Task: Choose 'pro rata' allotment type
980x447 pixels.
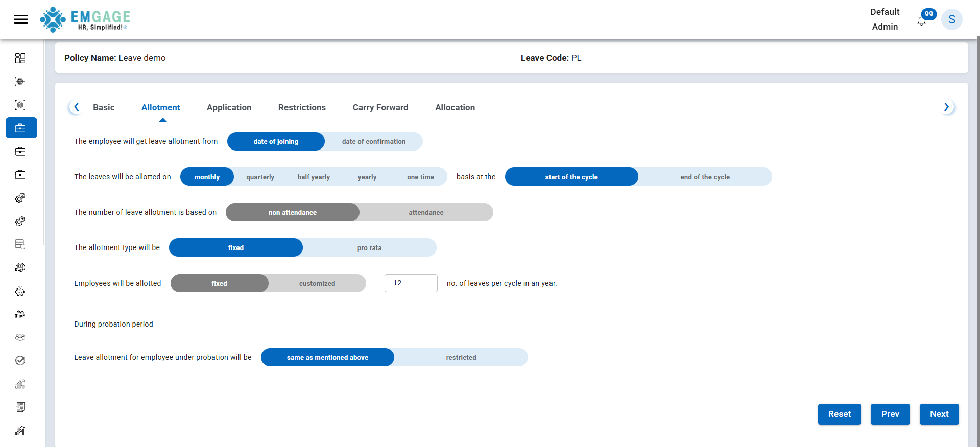Action: tap(369, 248)
